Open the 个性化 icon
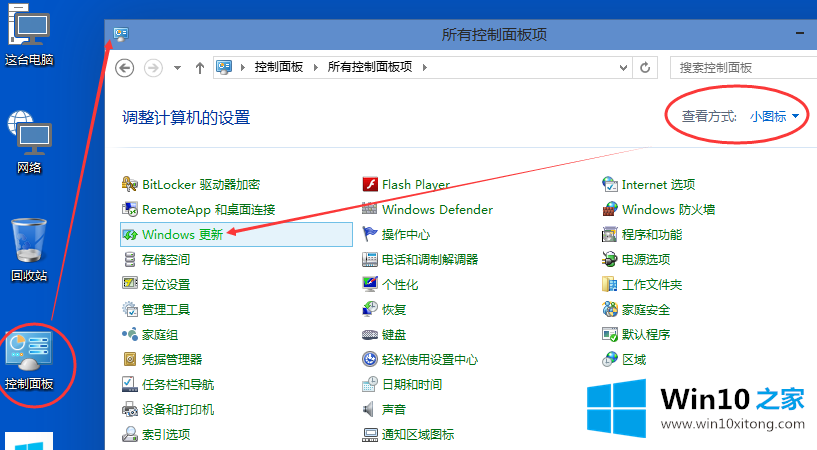The width and height of the screenshot is (817, 450). (x=370, y=284)
